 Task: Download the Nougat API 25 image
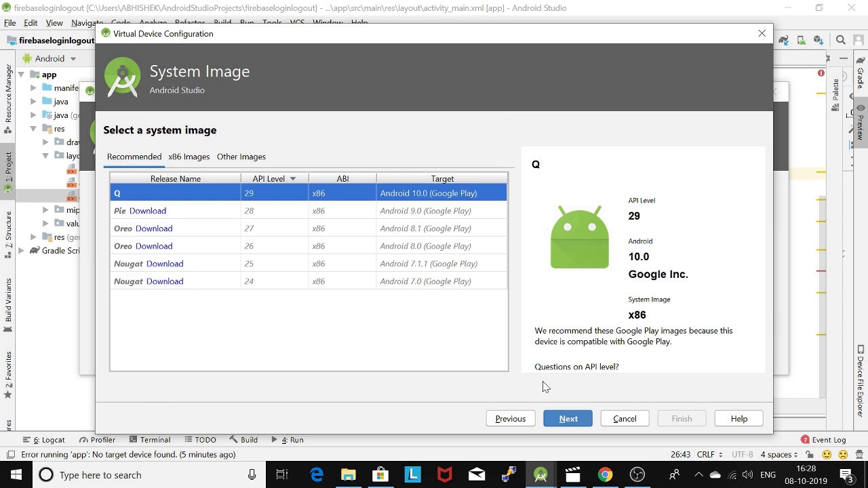(x=165, y=264)
